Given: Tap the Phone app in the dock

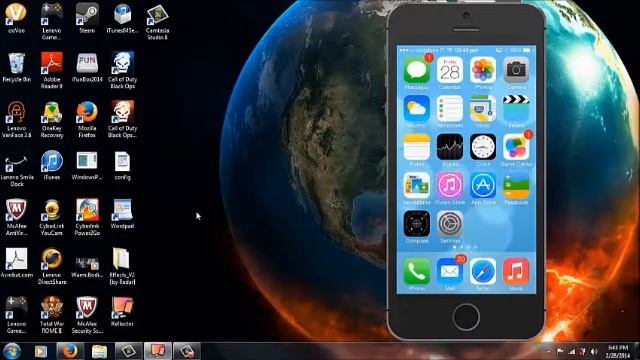Looking at the screenshot, I should point(416,271).
